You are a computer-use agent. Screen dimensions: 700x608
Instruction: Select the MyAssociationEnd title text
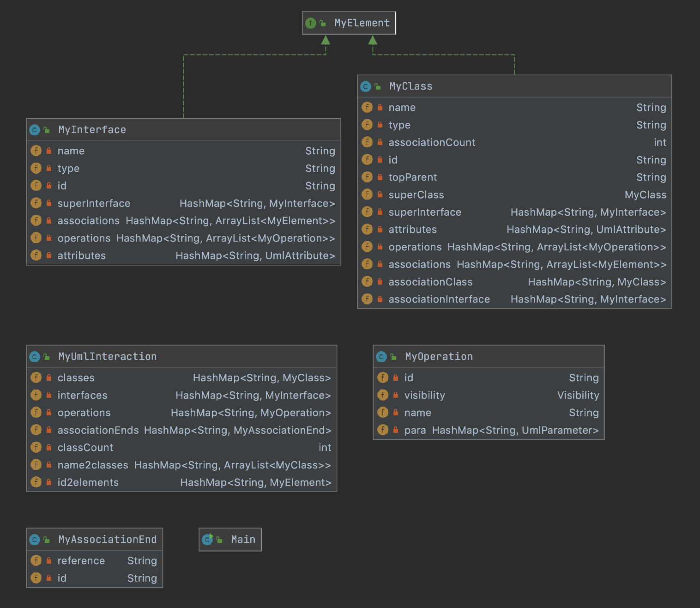108,540
